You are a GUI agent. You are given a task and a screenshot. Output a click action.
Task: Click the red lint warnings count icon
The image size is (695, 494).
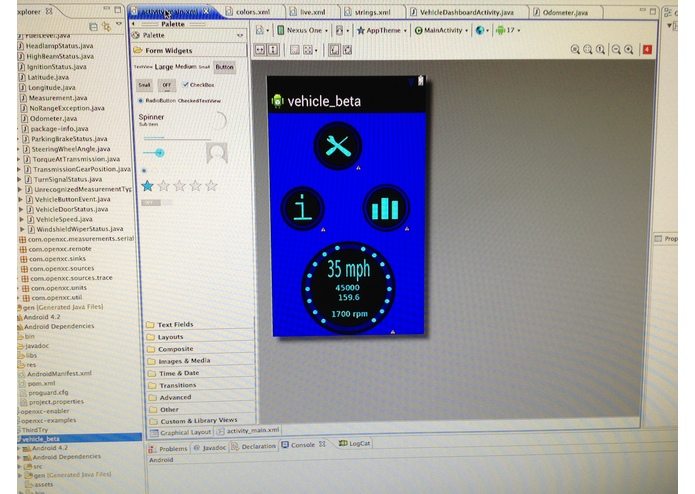[x=647, y=50]
